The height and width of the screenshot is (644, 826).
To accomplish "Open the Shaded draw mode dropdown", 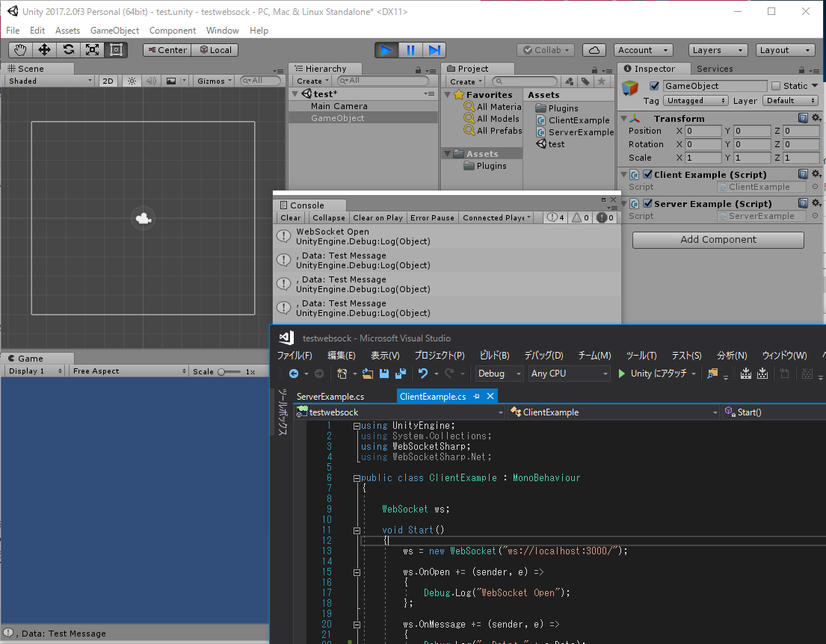I will point(49,81).
